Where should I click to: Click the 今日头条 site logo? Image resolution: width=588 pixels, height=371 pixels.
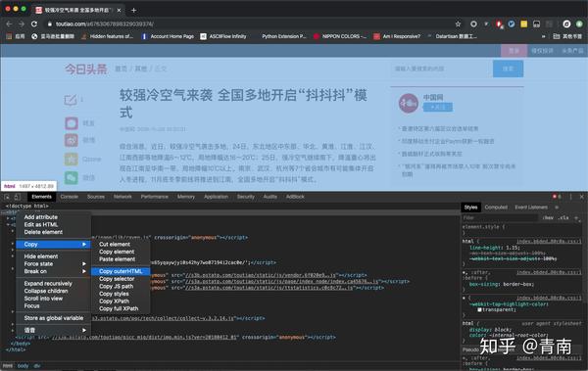[86, 69]
